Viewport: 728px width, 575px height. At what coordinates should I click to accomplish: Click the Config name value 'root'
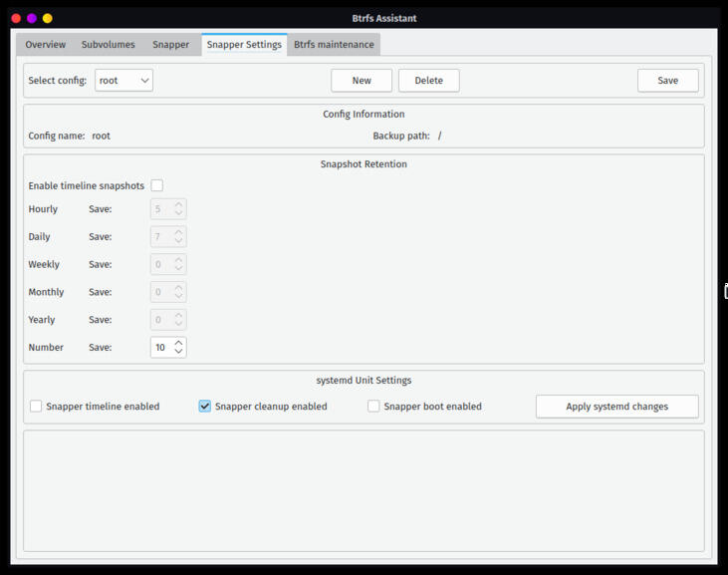101,137
